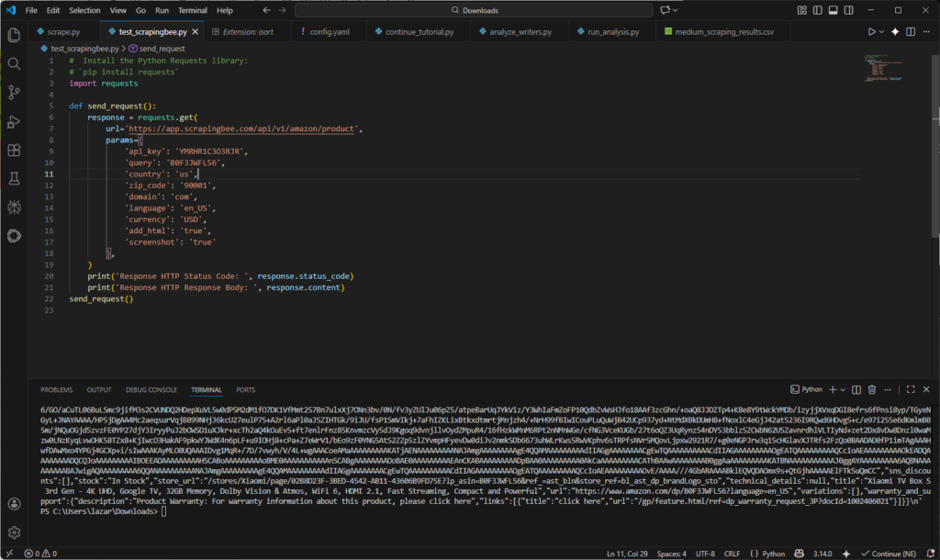Open the editor layout customization chevron
The width and height of the screenshot is (940, 560).
pyautogui.click(x=803, y=9)
